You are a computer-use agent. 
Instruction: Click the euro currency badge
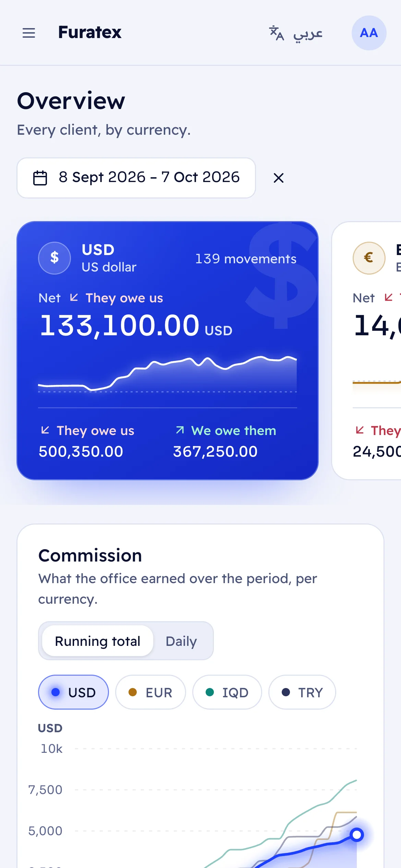tap(369, 258)
